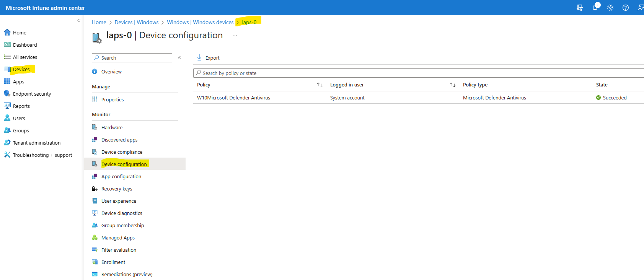This screenshot has height=280, width=644.
Task: Click the Troubleshooting + support tools icon
Action: click(x=7, y=155)
